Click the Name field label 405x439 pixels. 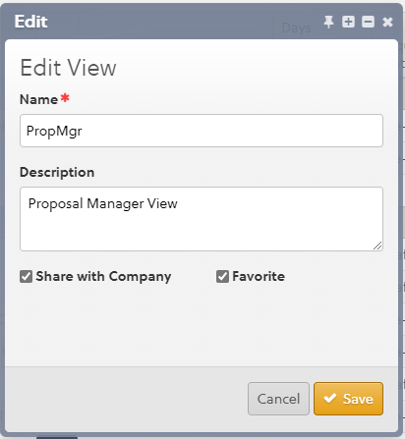coord(39,99)
